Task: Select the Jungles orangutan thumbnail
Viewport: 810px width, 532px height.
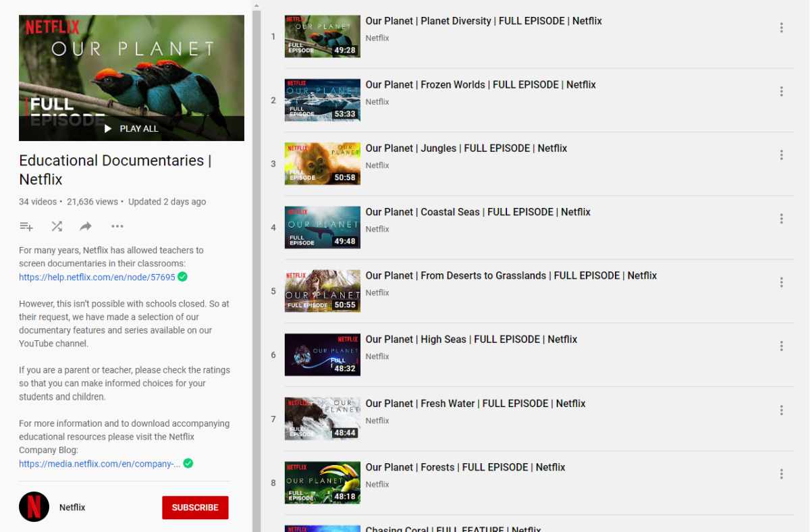Action: click(x=323, y=163)
